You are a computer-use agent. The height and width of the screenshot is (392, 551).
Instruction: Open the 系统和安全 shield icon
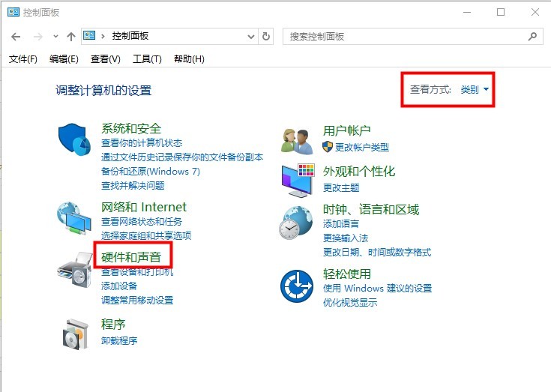click(74, 139)
